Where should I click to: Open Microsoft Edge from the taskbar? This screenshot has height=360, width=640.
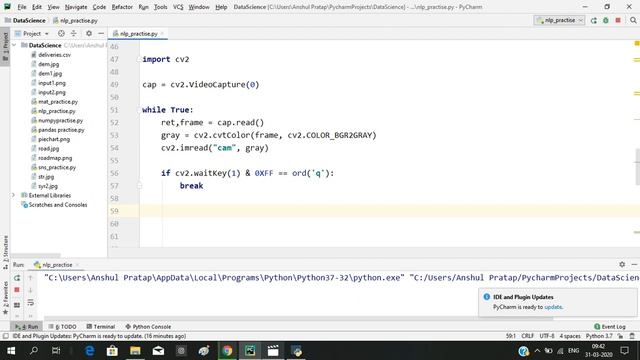pyautogui.click(x=89, y=350)
